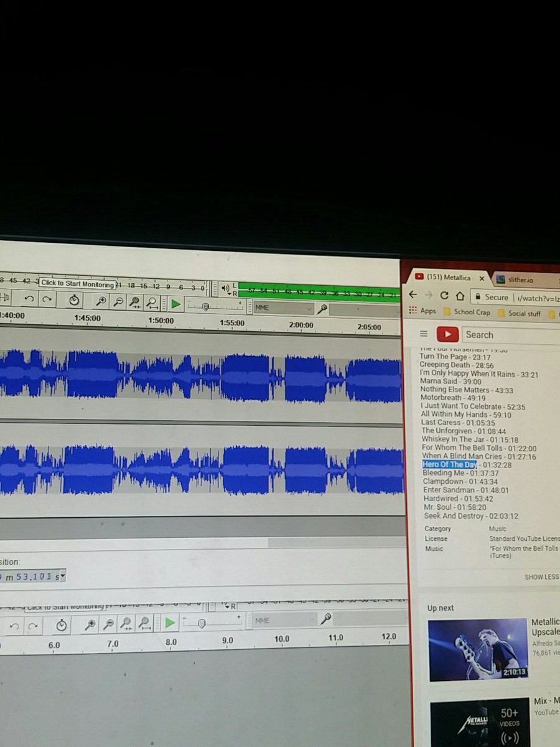Image resolution: width=560 pixels, height=747 pixels.
Task: Zoom in on the upper Audacity waveform
Action: 100,301
